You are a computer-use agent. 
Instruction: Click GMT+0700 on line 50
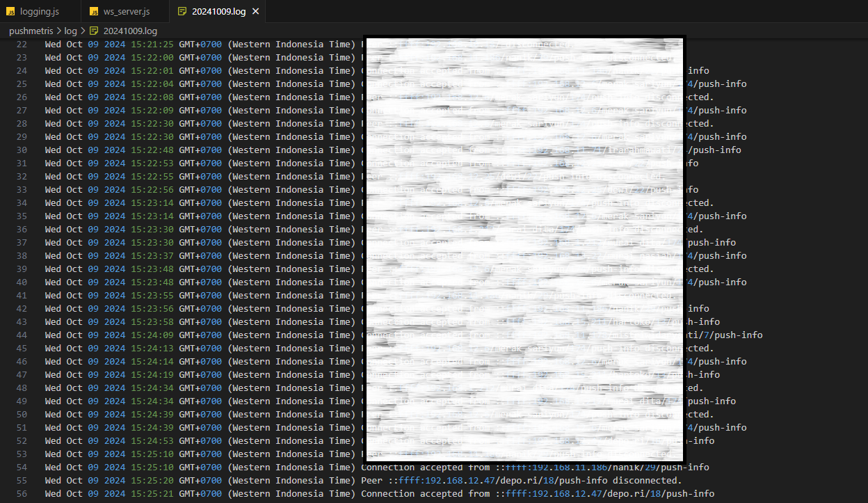(x=200, y=415)
